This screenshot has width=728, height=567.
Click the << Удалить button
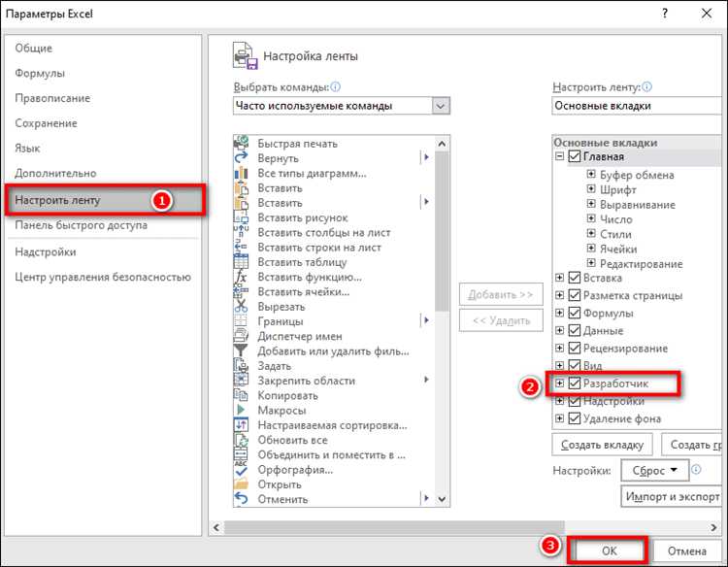pos(501,320)
